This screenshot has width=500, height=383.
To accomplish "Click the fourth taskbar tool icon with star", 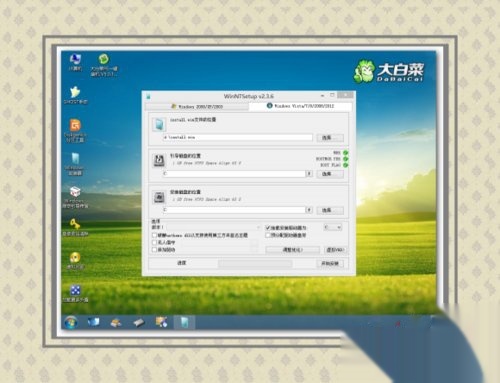I will (x=161, y=322).
